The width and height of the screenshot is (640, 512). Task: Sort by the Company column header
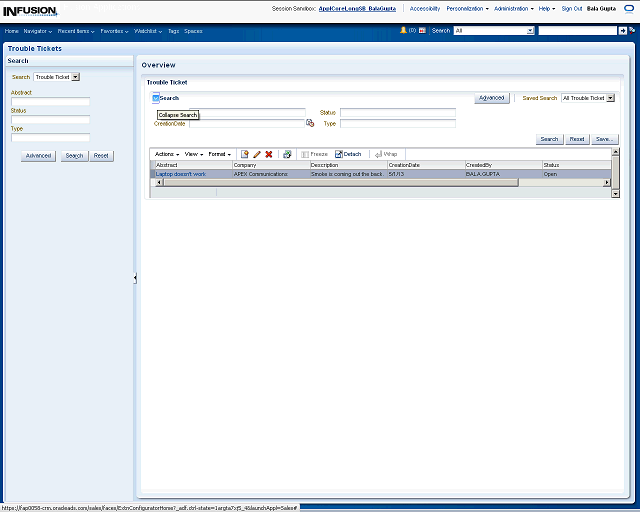point(271,165)
